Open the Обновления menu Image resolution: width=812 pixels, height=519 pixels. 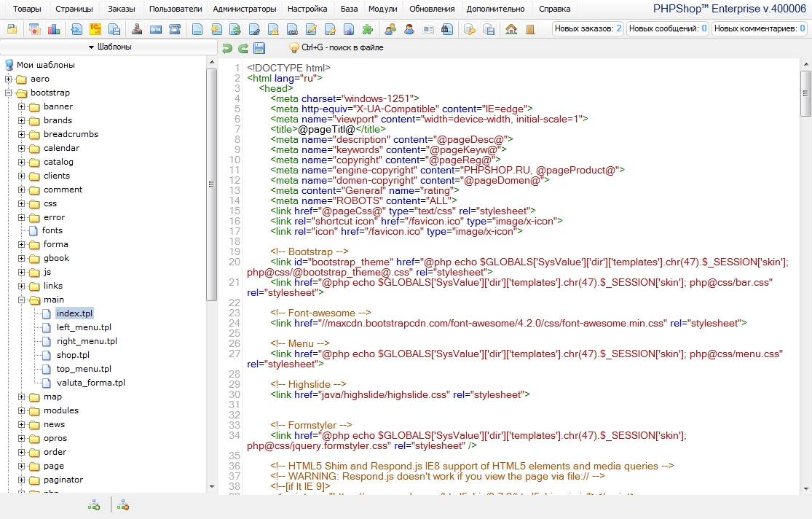tap(432, 9)
